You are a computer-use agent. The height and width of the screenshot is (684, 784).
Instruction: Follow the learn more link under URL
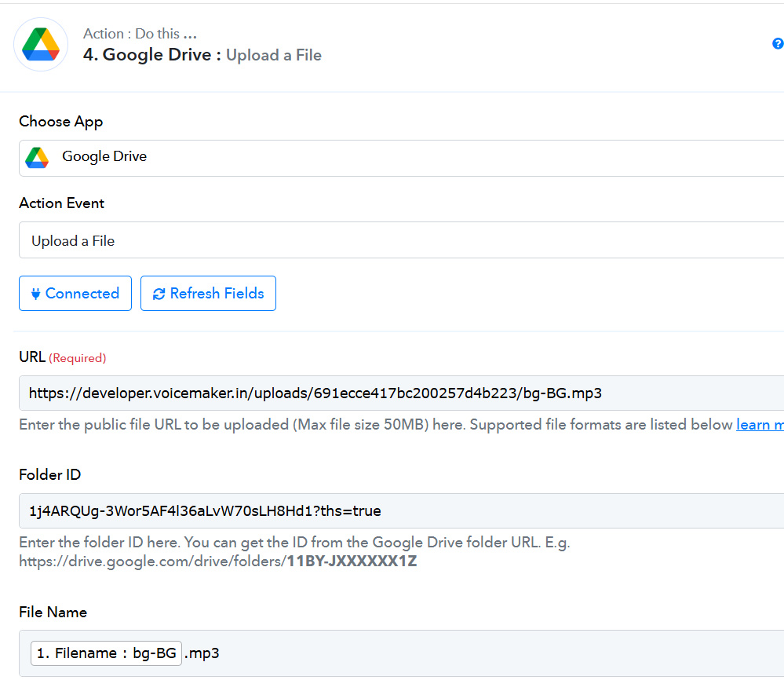pyautogui.click(x=759, y=425)
